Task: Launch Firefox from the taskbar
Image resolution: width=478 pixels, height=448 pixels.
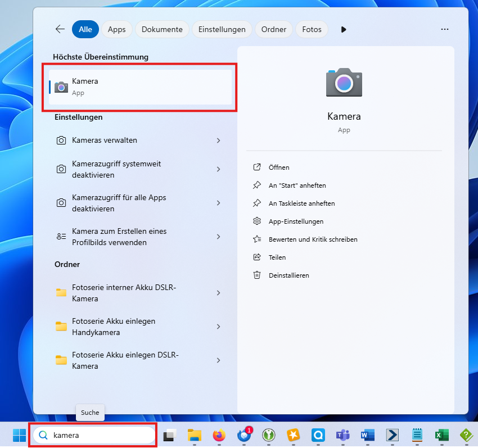Action: [x=219, y=435]
